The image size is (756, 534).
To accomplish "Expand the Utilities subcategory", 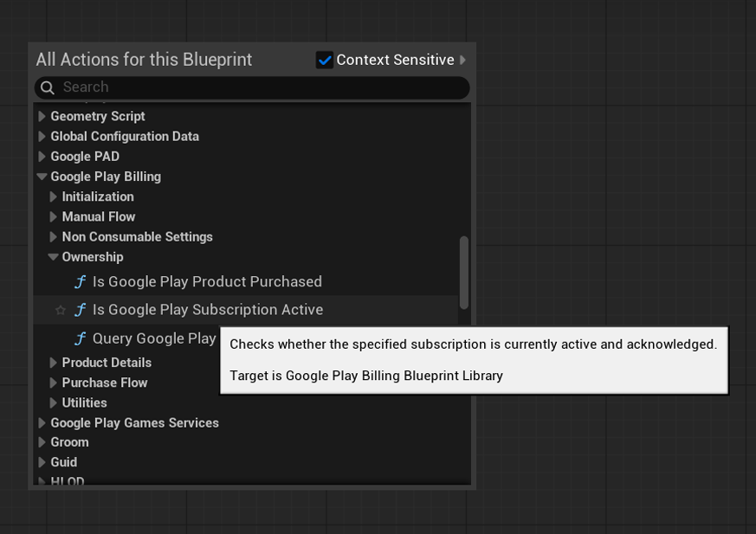I will click(x=54, y=403).
